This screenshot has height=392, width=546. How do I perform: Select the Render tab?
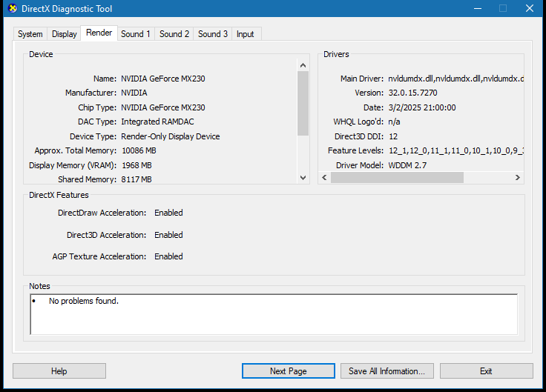(99, 33)
